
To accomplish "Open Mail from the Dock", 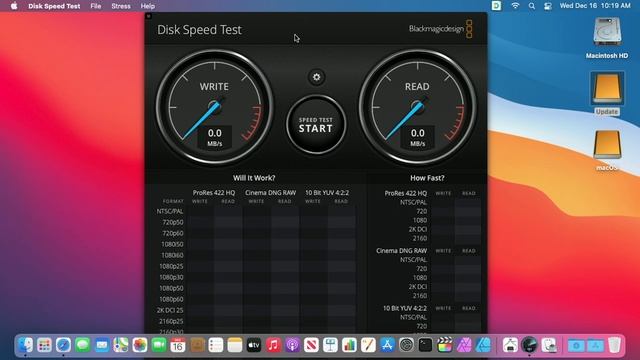I will click(x=102, y=345).
